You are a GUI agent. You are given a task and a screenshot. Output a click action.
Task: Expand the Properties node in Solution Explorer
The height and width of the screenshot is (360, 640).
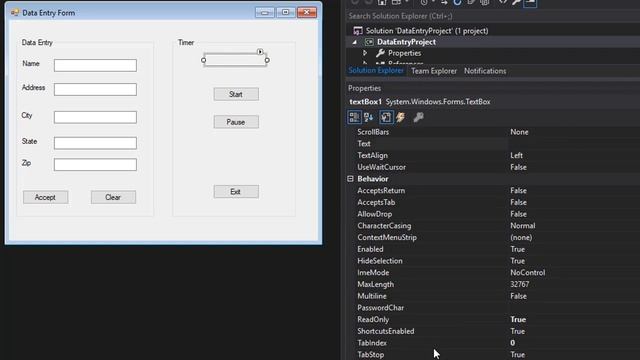[365, 53]
